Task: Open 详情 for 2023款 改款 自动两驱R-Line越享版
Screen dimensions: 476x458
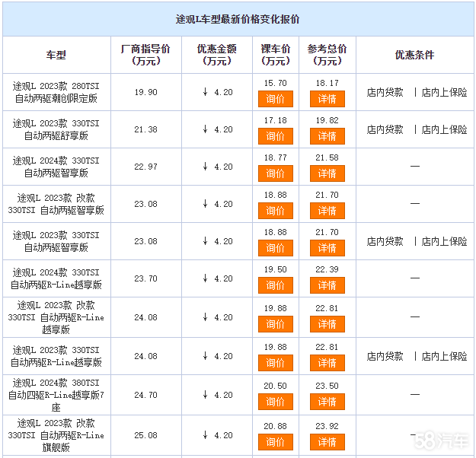Action: [327, 324]
